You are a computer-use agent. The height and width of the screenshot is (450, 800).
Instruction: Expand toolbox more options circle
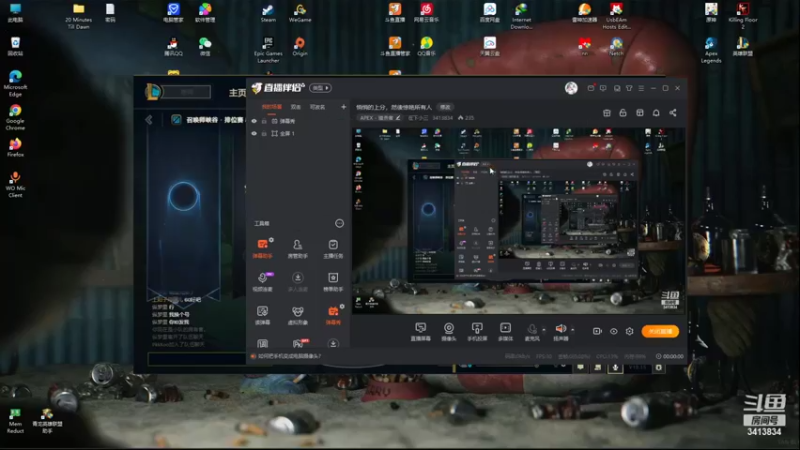pos(339,223)
